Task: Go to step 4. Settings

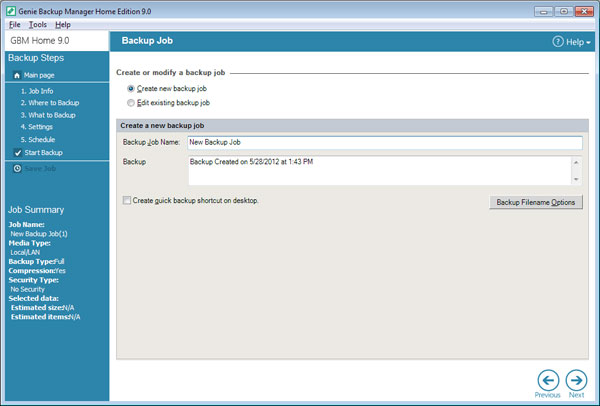Action: 37,127
